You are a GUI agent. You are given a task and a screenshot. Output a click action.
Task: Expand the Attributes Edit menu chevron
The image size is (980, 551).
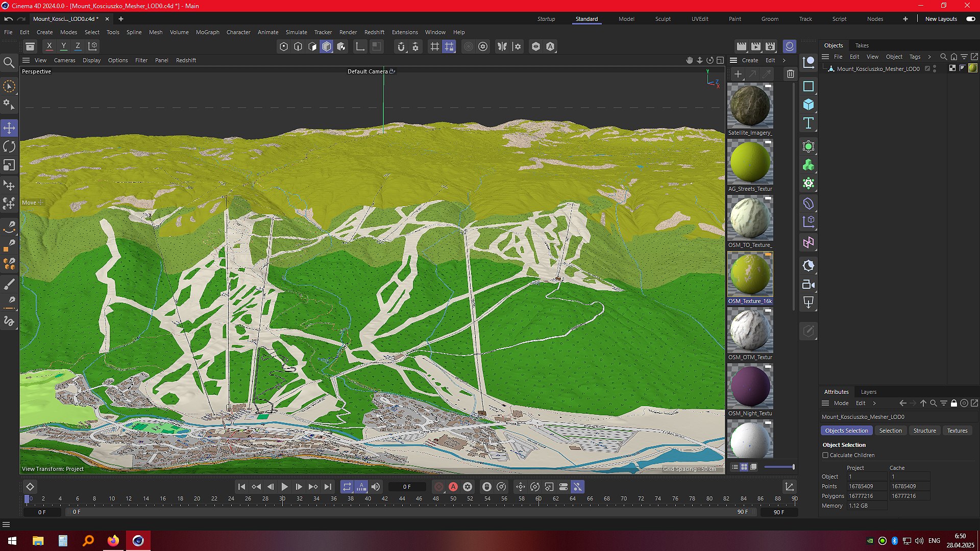pyautogui.click(x=874, y=403)
